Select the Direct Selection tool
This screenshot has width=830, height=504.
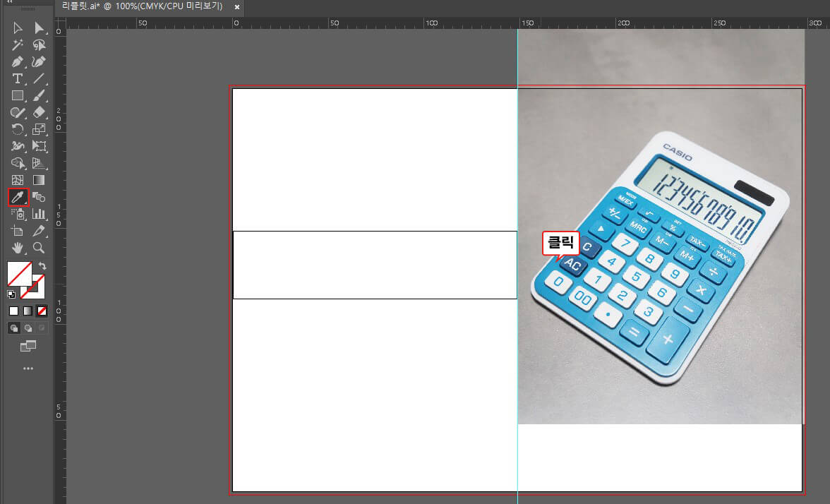point(39,28)
